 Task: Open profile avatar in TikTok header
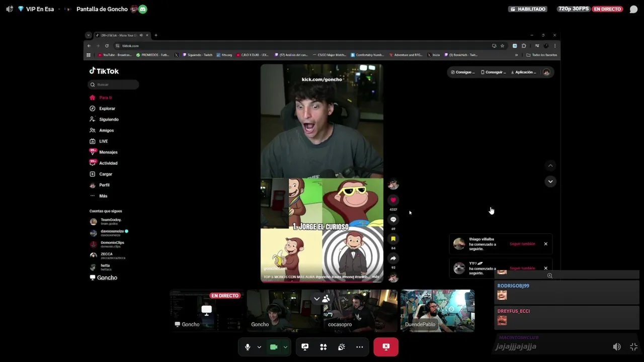pos(546,72)
